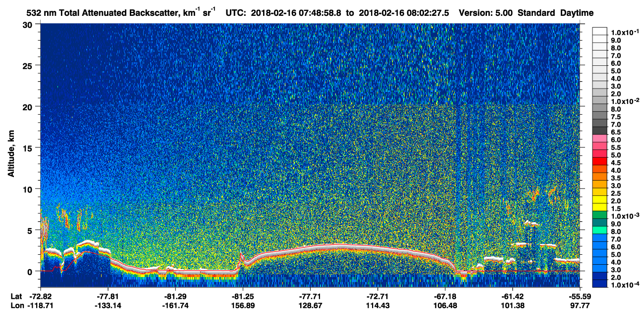Click the word 'Standard' in the header
The height and width of the screenshot is (330, 644).
[x=536, y=13]
